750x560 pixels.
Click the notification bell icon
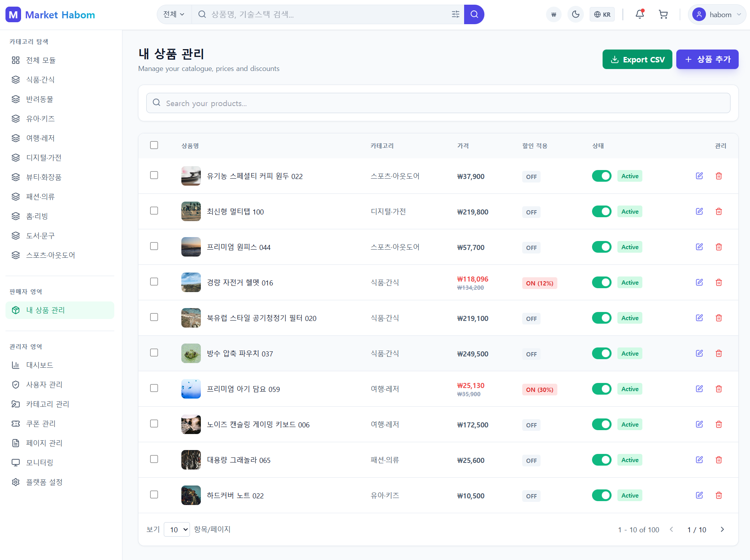click(x=640, y=14)
